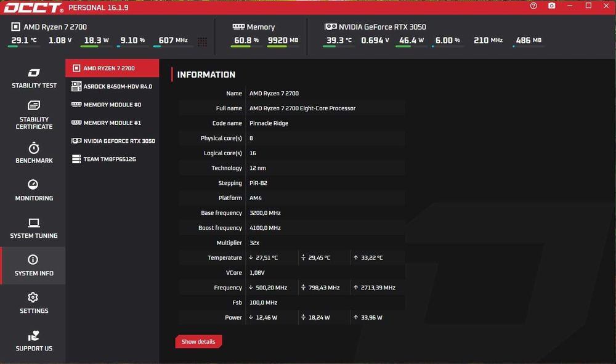
Task: Open the Monitoring gauge icon
Action: click(33, 185)
